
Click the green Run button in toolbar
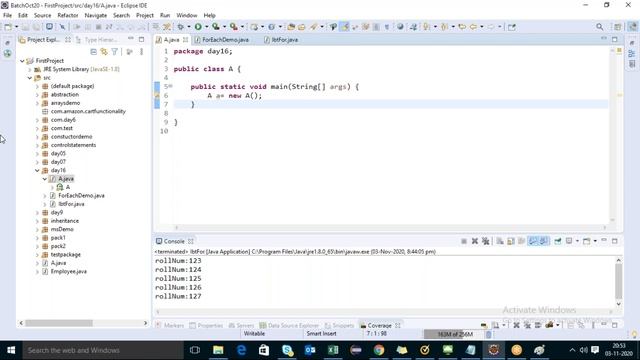pyautogui.click(x=198, y=27)
